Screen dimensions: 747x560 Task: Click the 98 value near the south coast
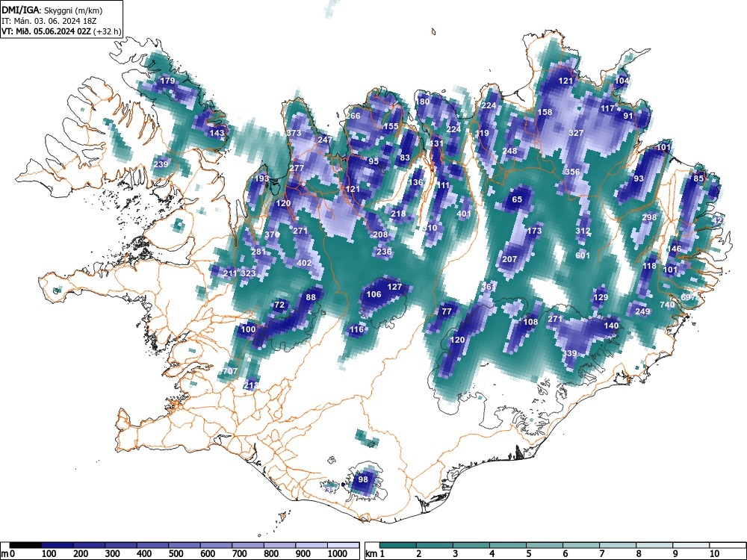click(363, 479)
